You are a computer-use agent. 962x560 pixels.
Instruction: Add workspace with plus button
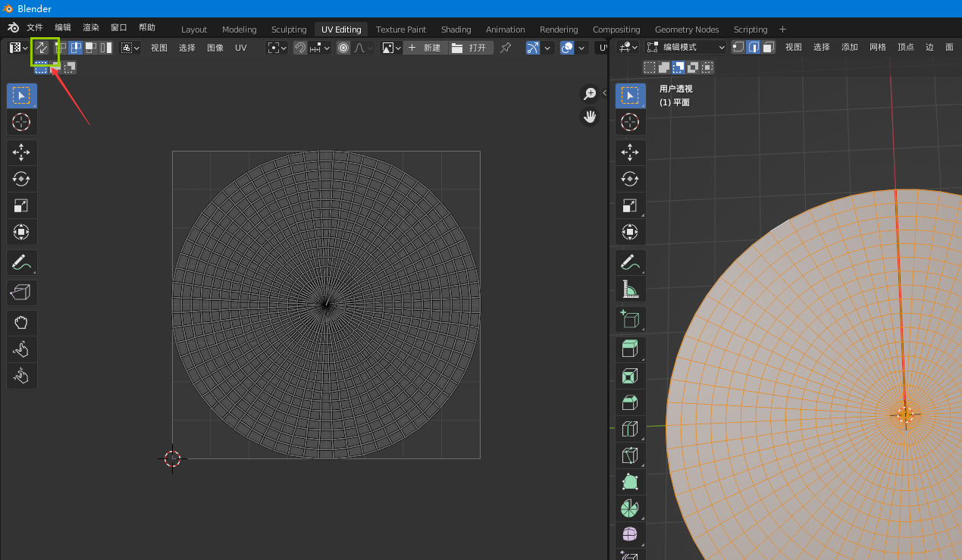pos(783,30)
